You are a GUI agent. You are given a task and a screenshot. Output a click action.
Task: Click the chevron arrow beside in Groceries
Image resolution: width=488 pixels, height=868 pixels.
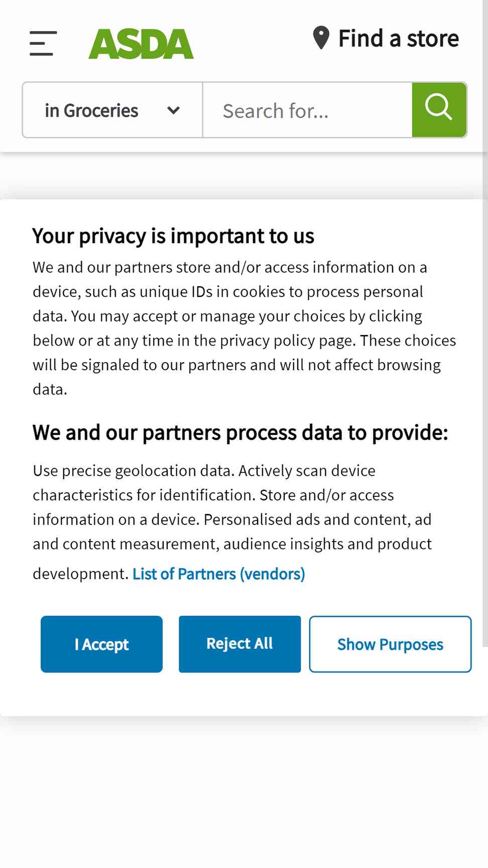pyautogui.click(x=174, y=110)
